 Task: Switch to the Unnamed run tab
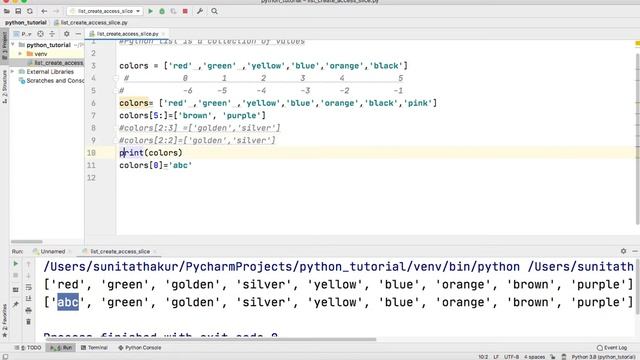[52, 251]
